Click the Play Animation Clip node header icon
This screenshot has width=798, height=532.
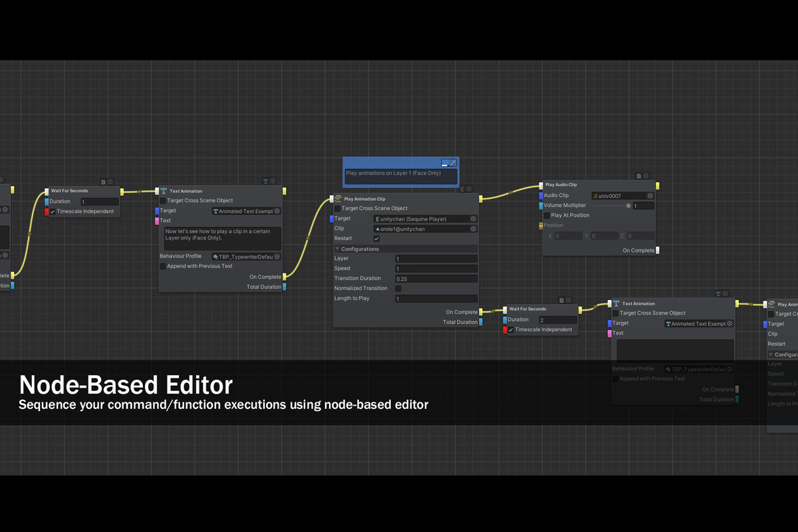(x=340, y=198)
